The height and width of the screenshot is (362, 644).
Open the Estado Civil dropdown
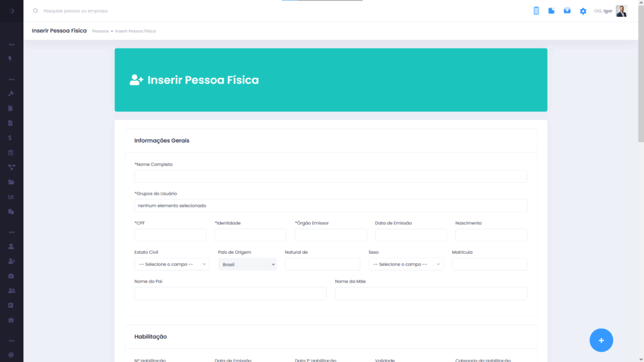click(172, 265)
